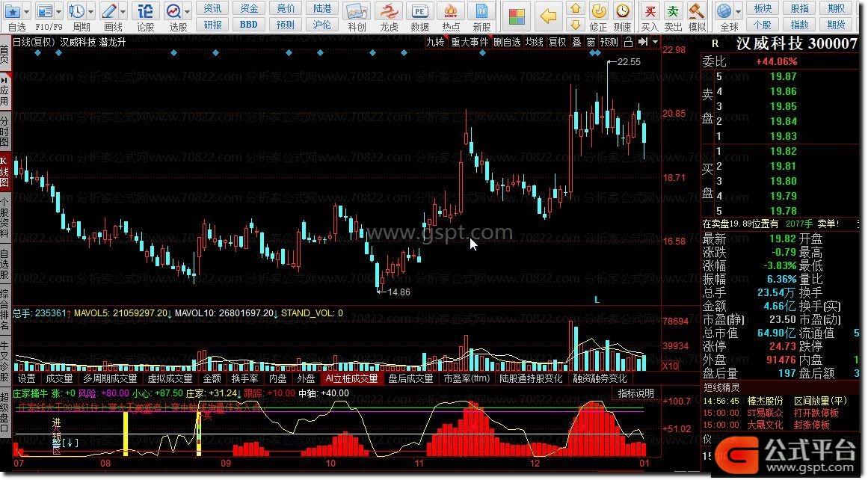
Task: Toggle 均线 moving averages
Action: pyautogui.click(x=535, y=42)
